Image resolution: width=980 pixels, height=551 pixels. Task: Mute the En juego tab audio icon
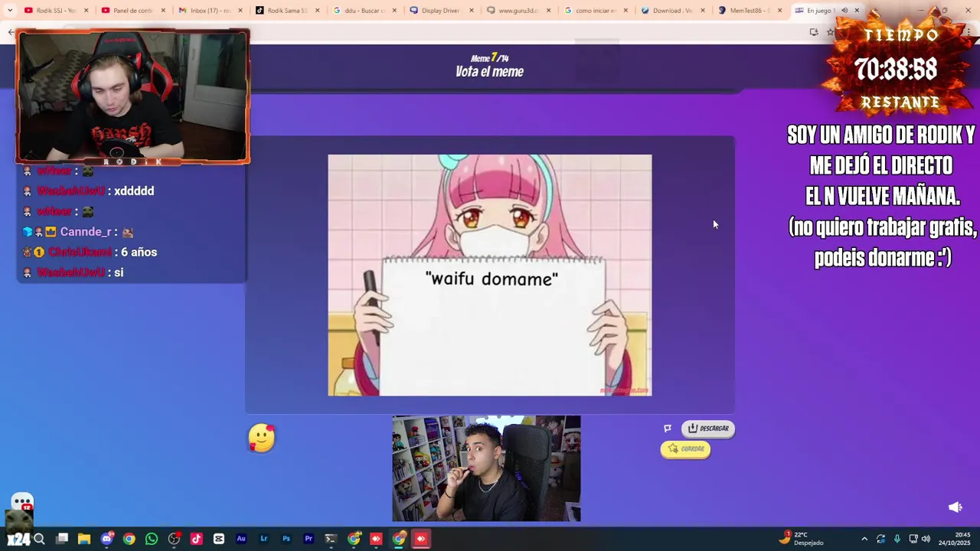pos(844,11)
